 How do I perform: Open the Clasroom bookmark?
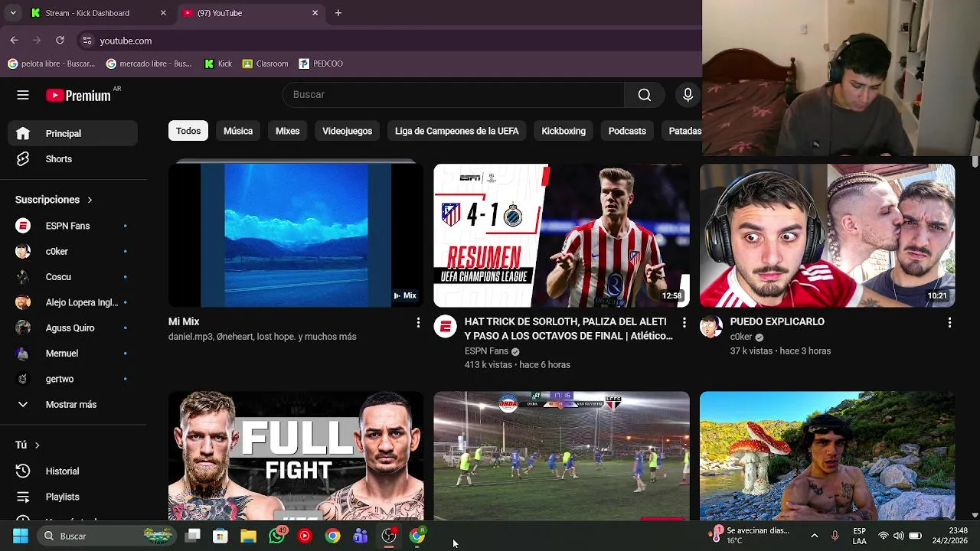pos(265,64)
